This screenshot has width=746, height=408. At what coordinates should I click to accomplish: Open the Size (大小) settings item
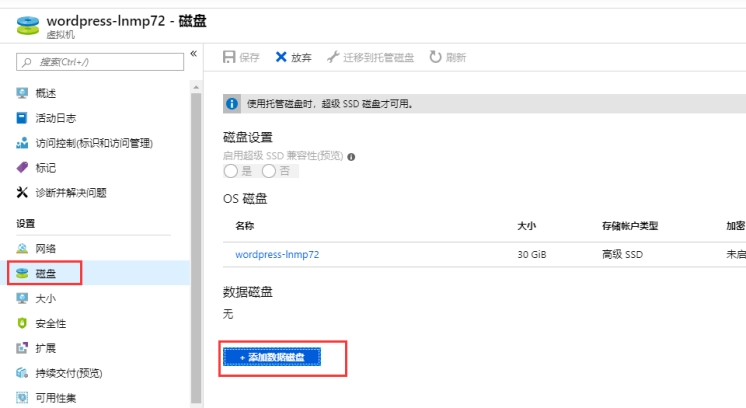(45, 298)
